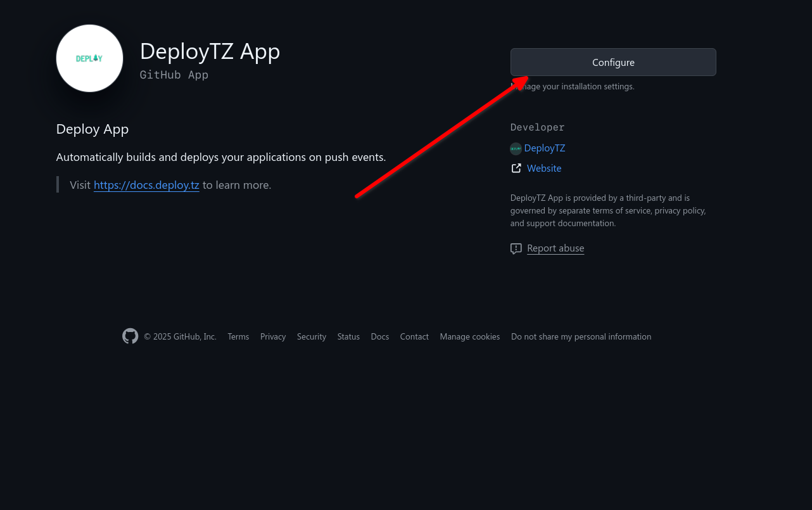Click the GitHub logo in the footer
Viewport: 812px width, 510px height.
[130, 336]
